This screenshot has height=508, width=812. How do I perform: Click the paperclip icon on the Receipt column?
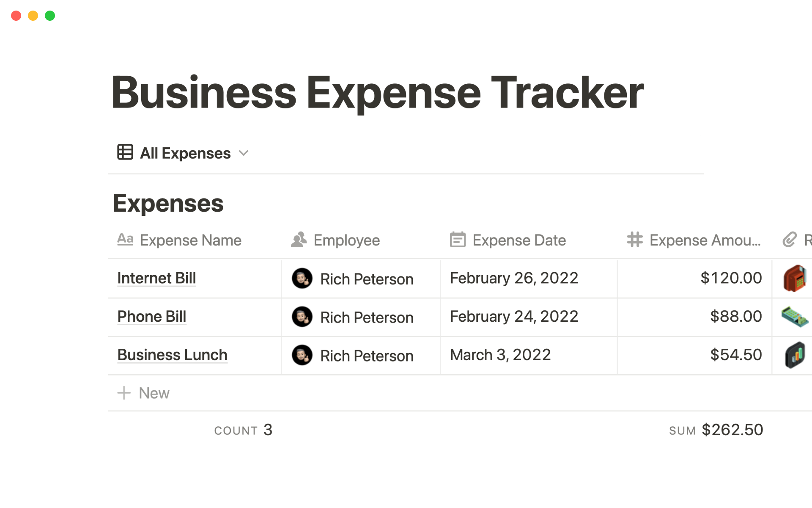[x=790, y=240]
